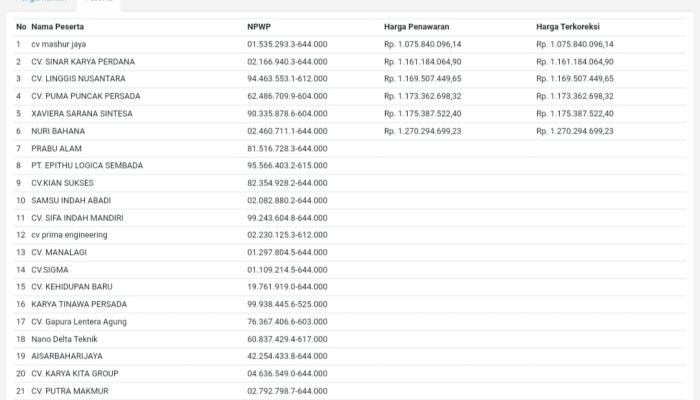Click the Harga Terkoreksi column header

(568, 27)
